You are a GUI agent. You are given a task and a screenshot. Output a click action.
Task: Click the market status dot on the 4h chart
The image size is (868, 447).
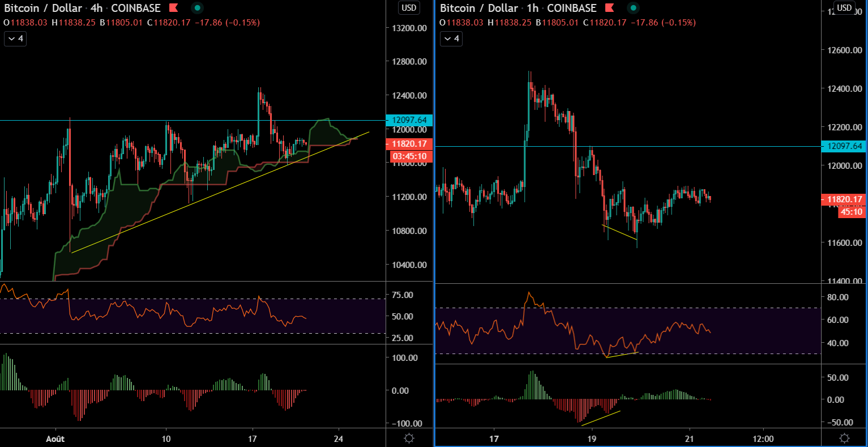coord(197,8)
